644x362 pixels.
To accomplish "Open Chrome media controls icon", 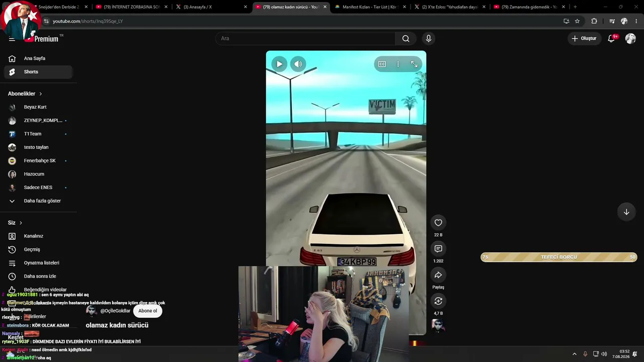I will point(612,21).
